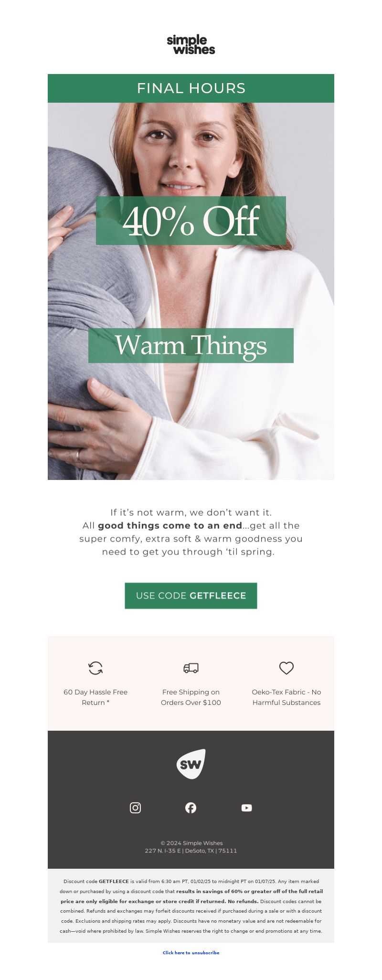Click the © 2024 Simple Wishes text
382x980 pixels.
(x=191, y=843)
